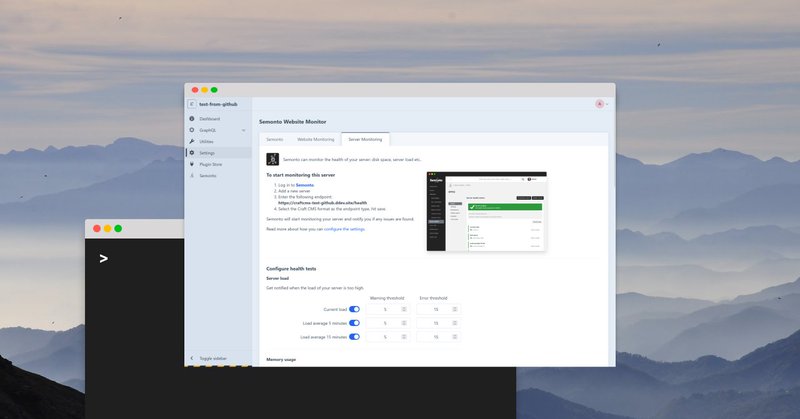Adjust Load average 5 minutes error stepper
The image size is (800, 419).
454,323
